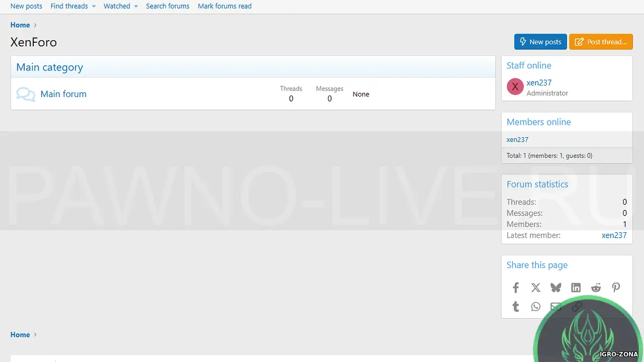Click the Pinterest share icon

(616, 288)
